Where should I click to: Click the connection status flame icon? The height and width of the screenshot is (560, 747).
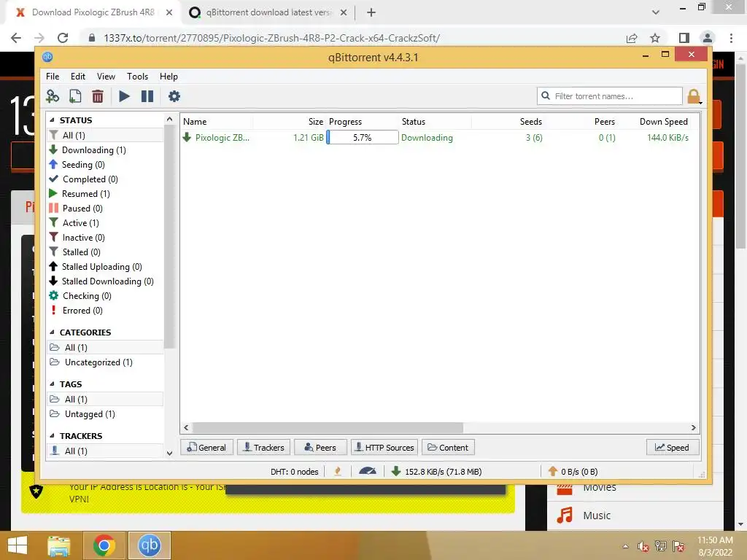(338, 471)
